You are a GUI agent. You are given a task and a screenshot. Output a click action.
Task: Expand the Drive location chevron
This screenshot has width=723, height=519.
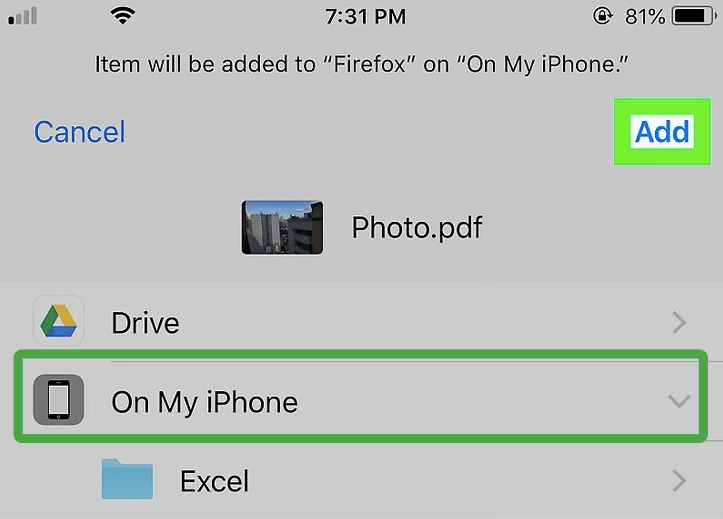click(x=680, y=322)
